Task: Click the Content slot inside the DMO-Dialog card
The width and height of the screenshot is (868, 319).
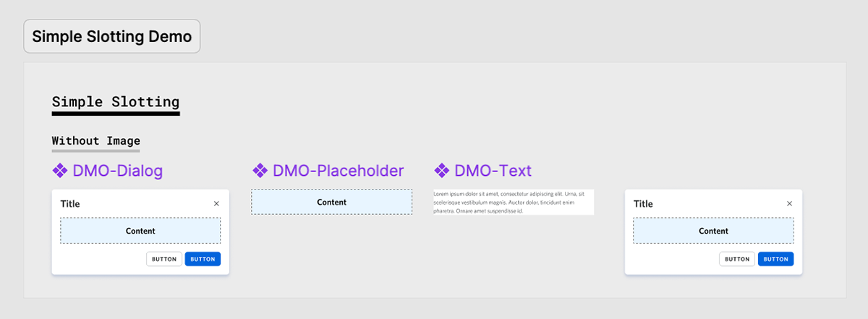Action: [140, 231]
